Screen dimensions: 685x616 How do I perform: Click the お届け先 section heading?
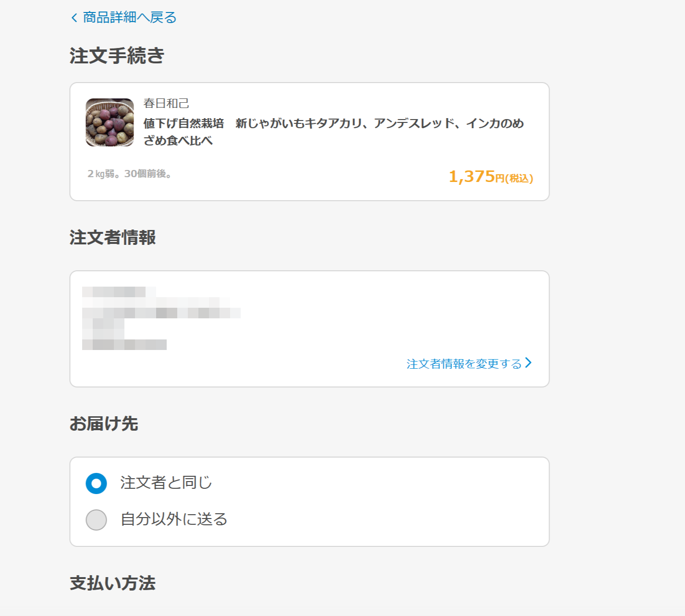tap(104, 423)
